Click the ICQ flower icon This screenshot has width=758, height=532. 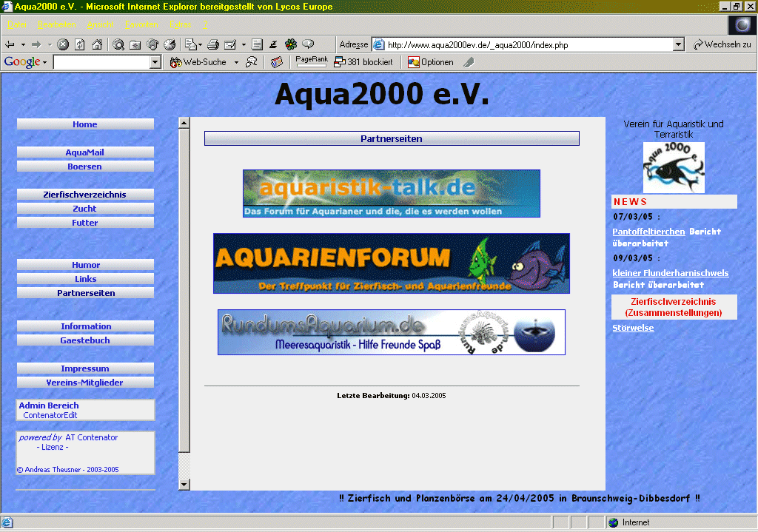pos(291,45)
